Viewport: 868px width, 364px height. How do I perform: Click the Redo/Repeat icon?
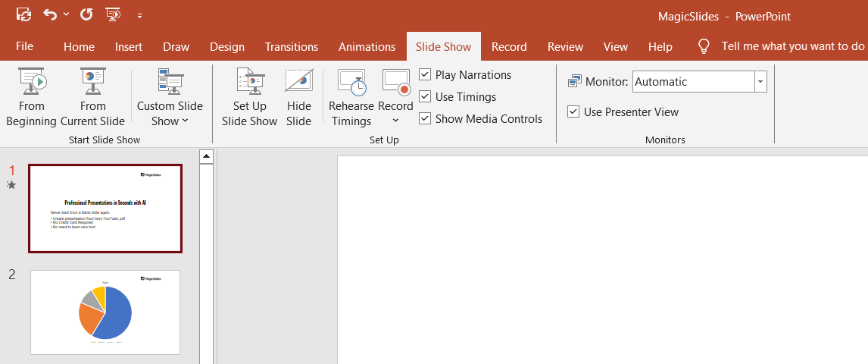(x=86, y=14)
